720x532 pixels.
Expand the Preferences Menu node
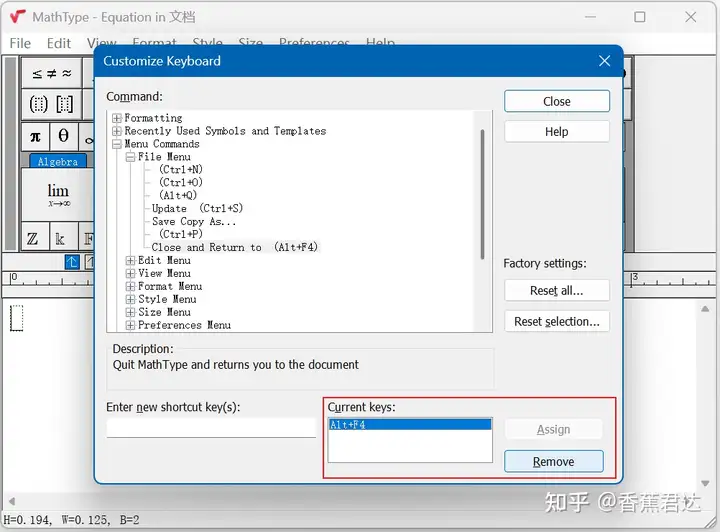(130, 325)
